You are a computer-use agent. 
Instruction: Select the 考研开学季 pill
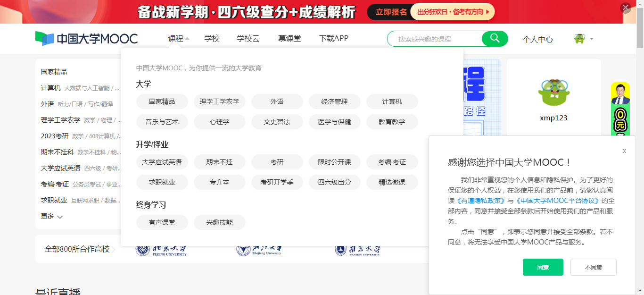277,182
